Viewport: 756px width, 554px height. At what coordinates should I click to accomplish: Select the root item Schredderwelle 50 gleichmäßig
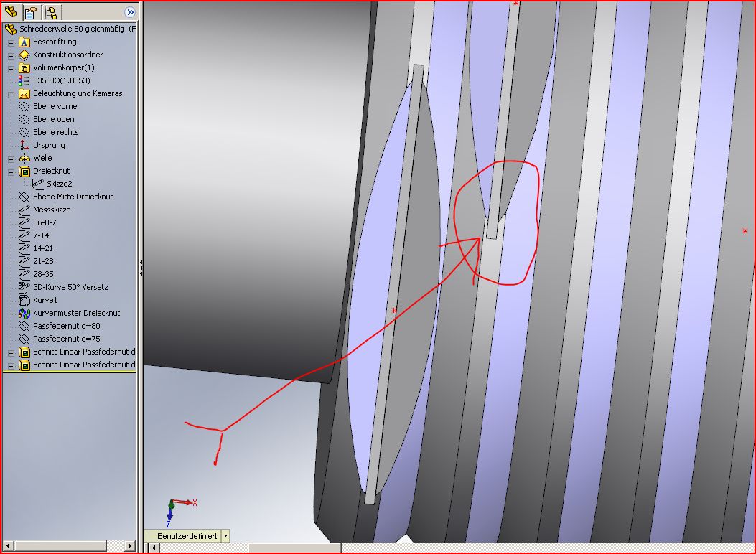coord(77,29)
